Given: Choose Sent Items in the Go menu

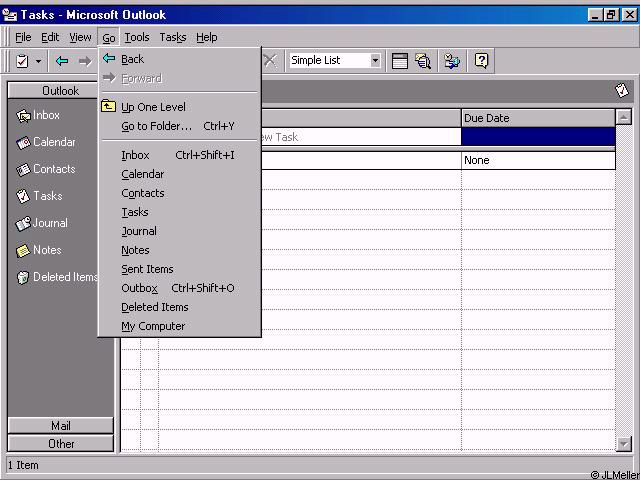Looking at the screenshot, I should click(147, 269).
